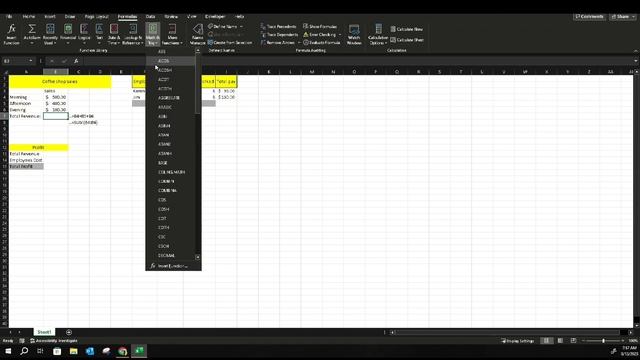Switch to the Draw tab
The width and height of the screenshot is (640, 360).
tap(70, 17)
